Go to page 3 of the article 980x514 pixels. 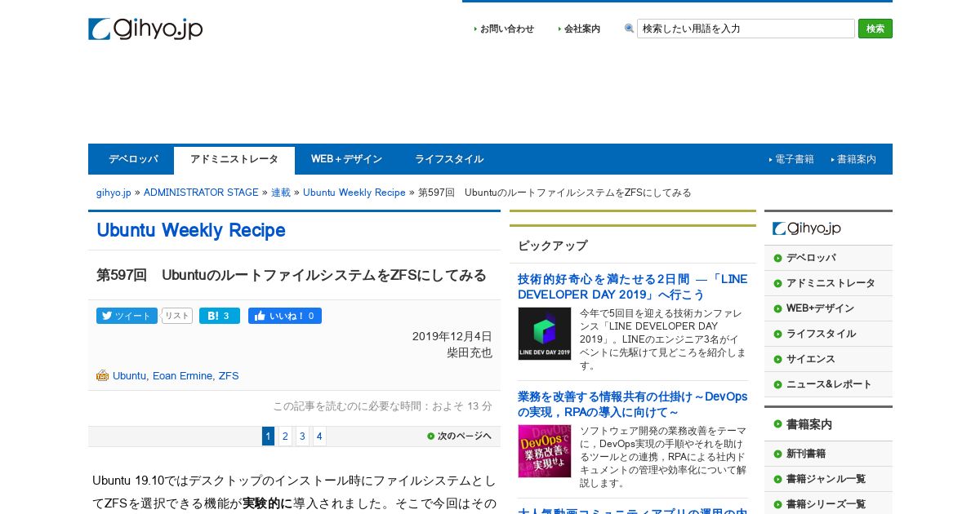(302, 436)
